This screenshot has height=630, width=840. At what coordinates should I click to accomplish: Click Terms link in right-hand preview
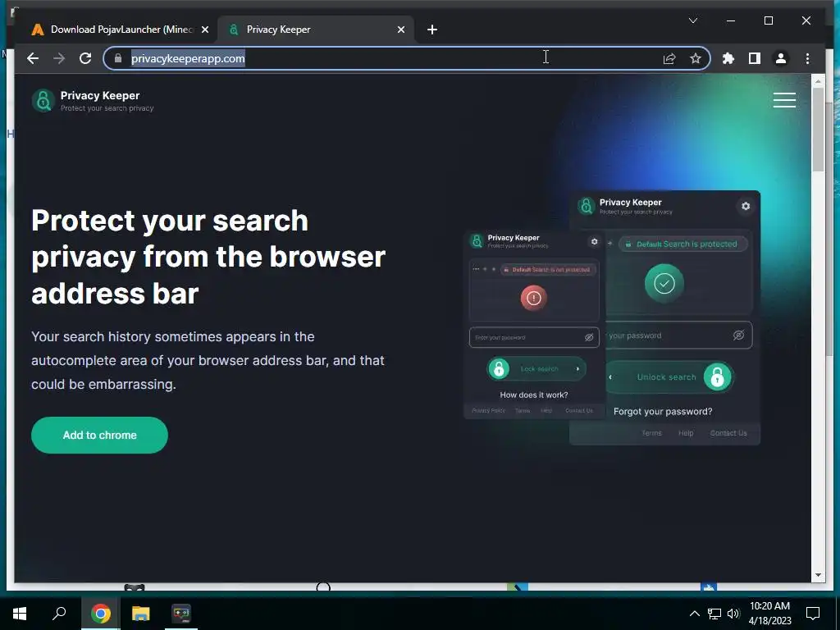coord(651,433)
